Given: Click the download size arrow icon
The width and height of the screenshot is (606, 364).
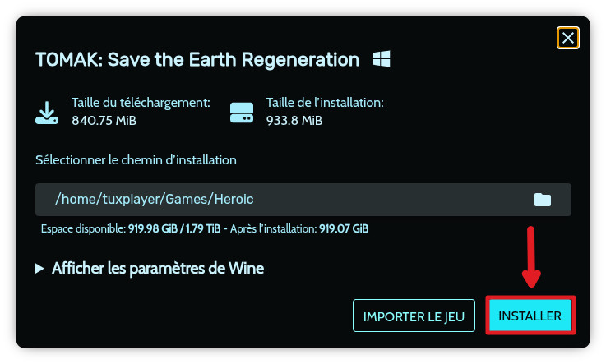Looking at the screenshot, I should point(47,112).
